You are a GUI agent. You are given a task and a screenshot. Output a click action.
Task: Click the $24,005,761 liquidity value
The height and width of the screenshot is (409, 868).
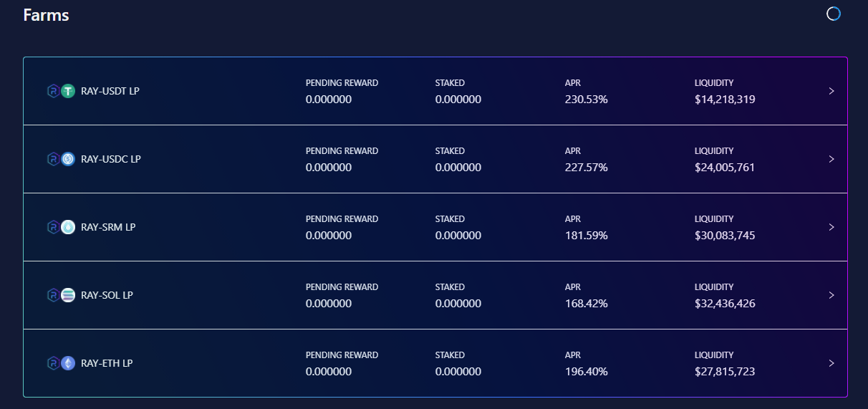724,168
